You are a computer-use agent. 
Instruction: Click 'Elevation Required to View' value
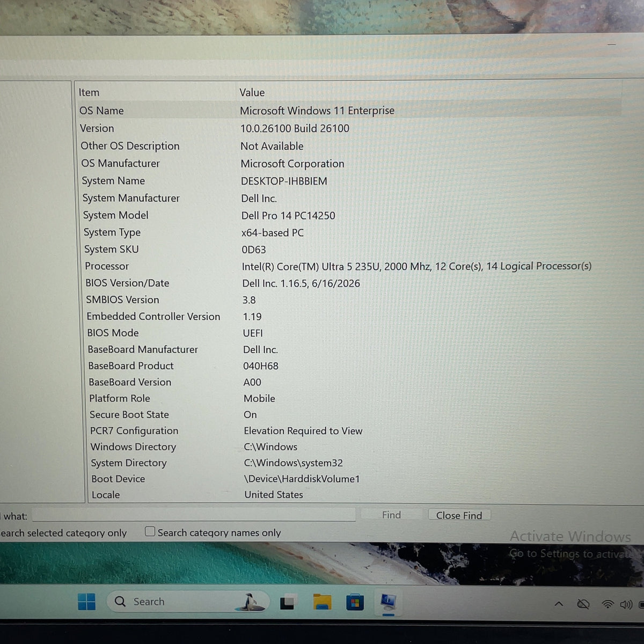click(x=303, y=431)
